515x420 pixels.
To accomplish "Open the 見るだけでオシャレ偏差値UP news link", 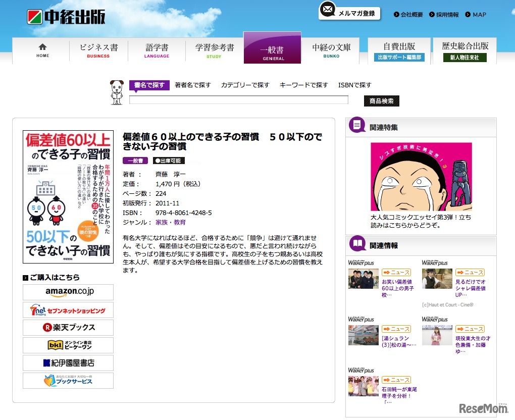I will [x=471, y=288].
